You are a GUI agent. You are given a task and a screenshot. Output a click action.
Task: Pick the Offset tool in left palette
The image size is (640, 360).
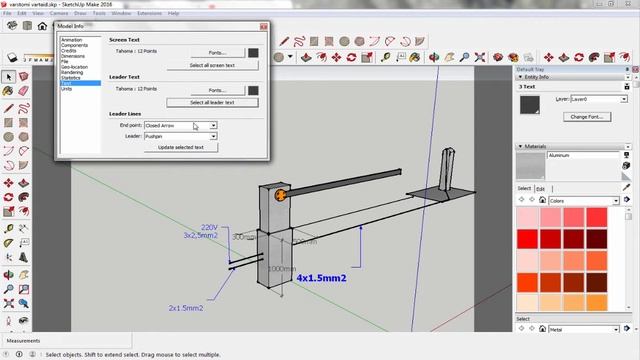[24, 211]
